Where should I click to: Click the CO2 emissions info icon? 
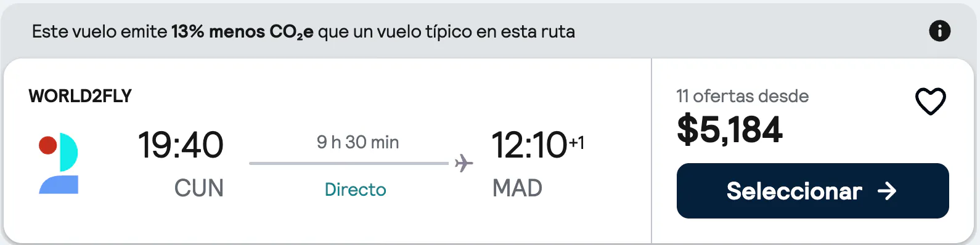click(x=939, y=31)
